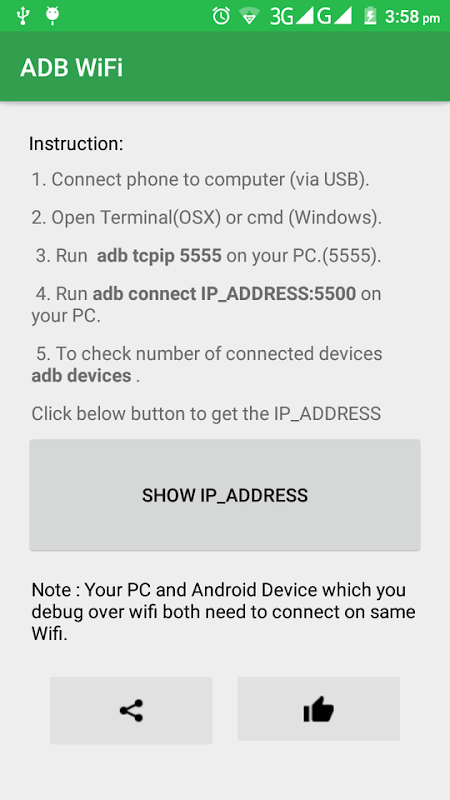Tap 'adb connect IP_ADDRESS:5500' command text
This screenshot has height=800, width=450.
click(x=224, y=294)
